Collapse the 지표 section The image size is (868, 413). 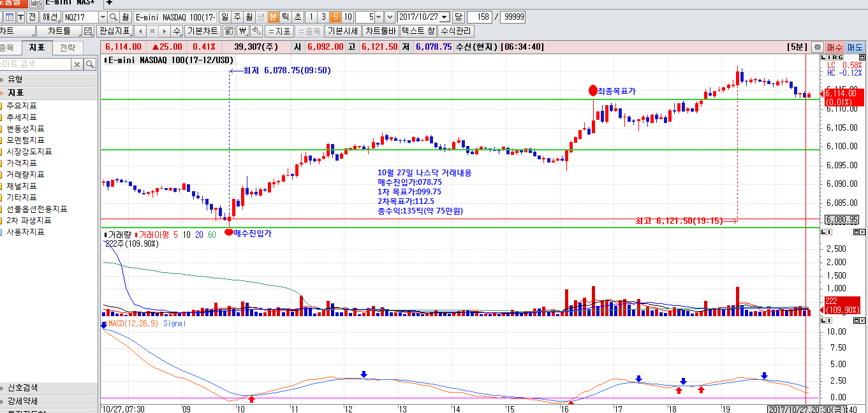(49, 92)
